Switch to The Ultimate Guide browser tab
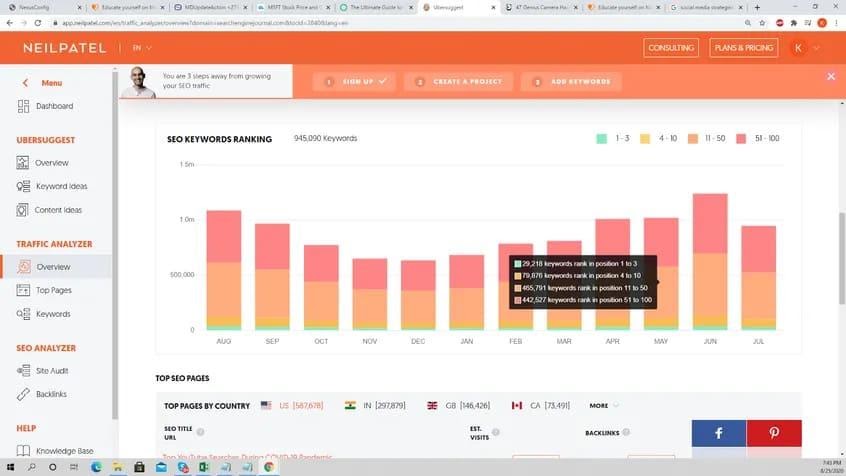This screenshot has height=476, width=846. click(375, 8)
